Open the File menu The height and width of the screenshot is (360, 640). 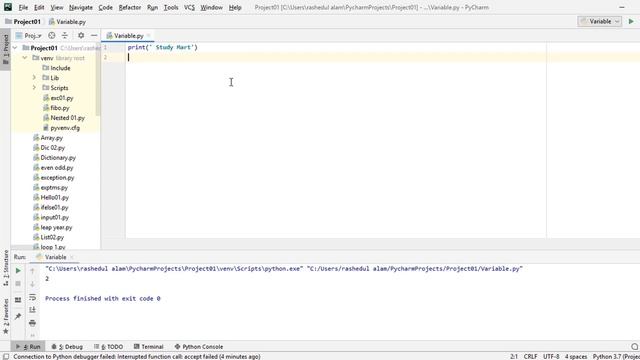pos(23,7)
